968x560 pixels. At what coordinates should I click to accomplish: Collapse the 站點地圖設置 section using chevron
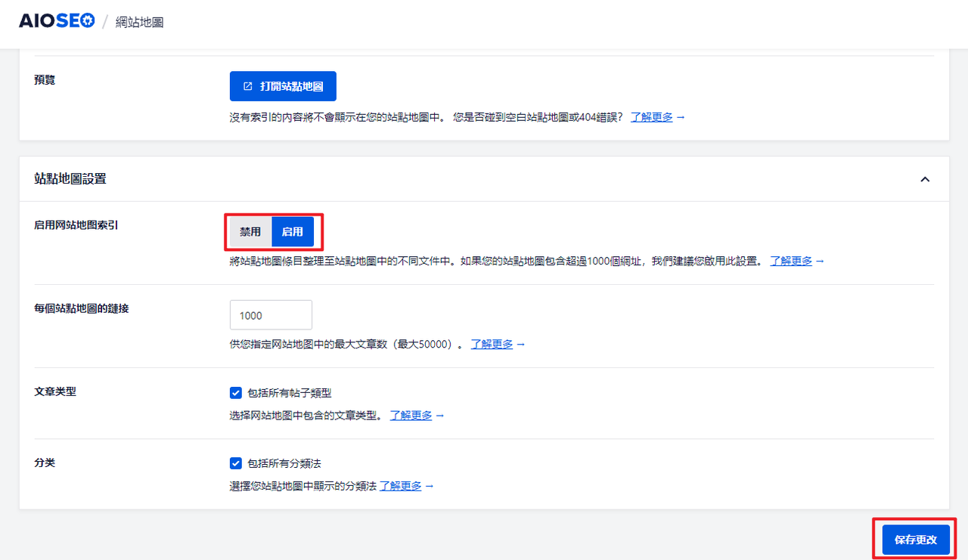point(924,179)
